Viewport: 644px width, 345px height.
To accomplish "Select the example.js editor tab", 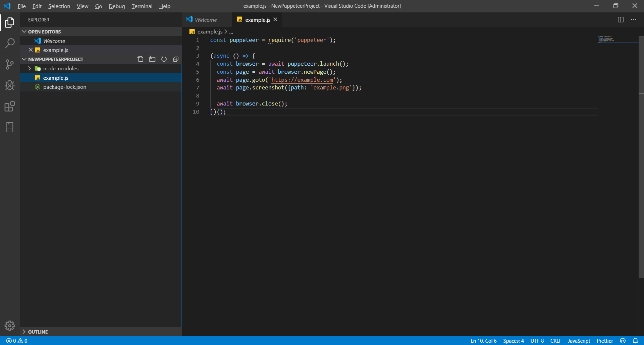I will pyautogui.click(x=258, y=20).
